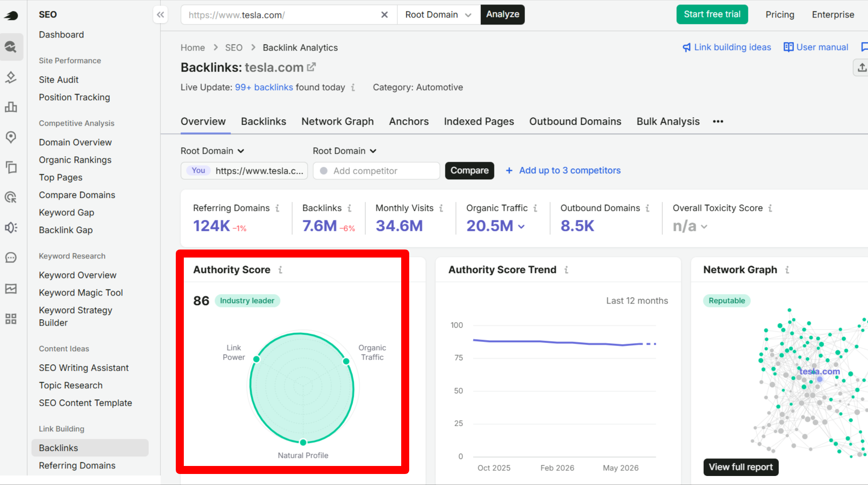Click the Semrush logo icon
Viewport: 868px width, 485px height.
pos(11,16)
